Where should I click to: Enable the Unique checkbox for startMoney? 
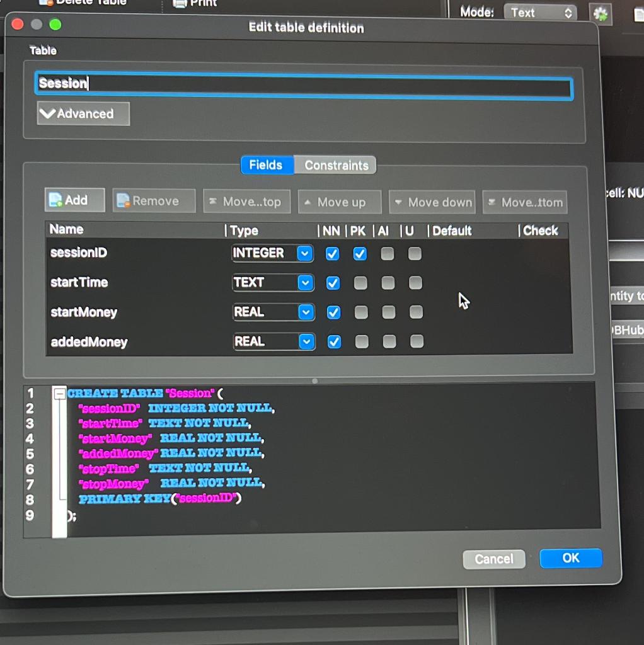416,312
